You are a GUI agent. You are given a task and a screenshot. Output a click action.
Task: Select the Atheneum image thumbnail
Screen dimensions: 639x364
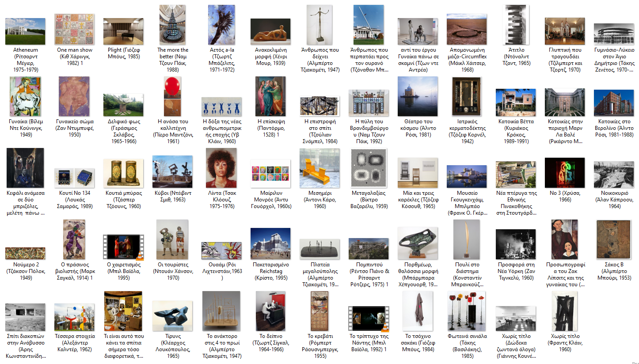pos(25,31)
